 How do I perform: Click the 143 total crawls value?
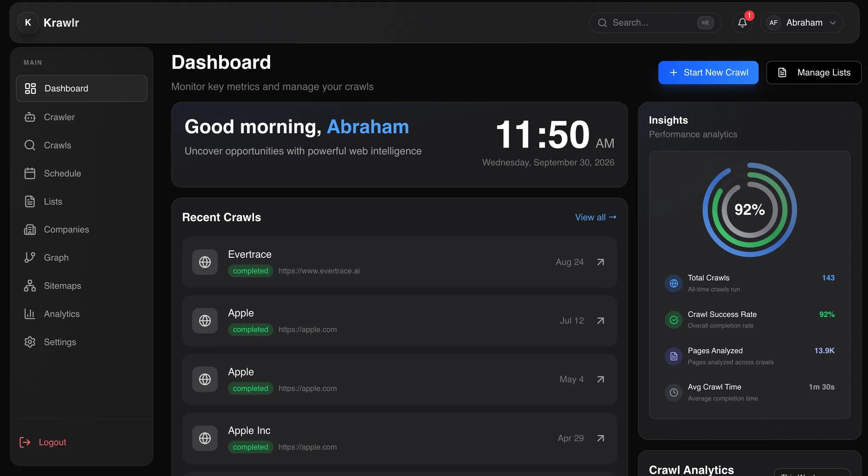[x=828, y=278]
